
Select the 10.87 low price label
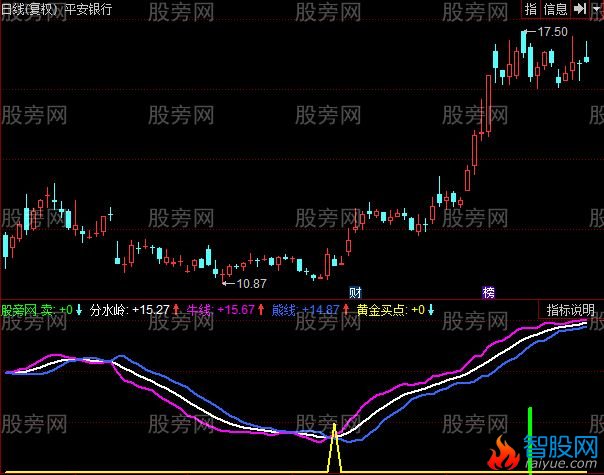tap(251, 284)
